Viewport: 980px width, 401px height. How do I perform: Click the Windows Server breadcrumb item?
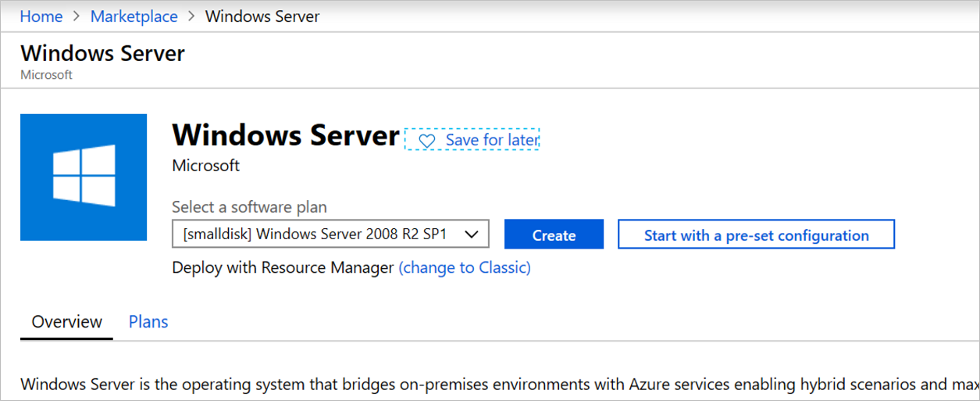262,16
